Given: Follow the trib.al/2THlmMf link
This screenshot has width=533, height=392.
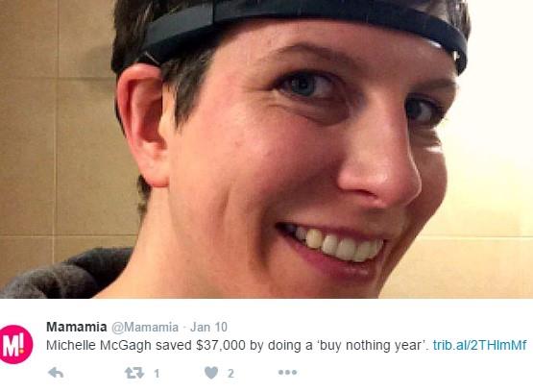Looking at the screenshot, I should (x=479, y=345).
